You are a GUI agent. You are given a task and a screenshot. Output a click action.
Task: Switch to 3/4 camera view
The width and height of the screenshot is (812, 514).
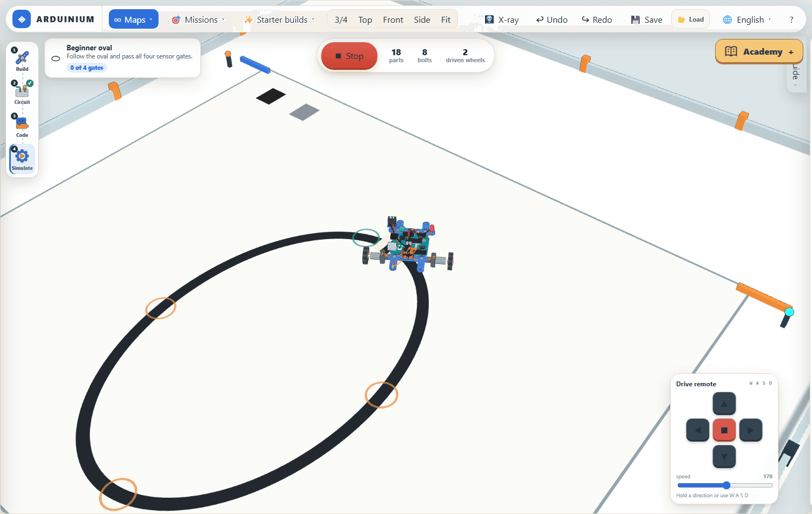click(x=341, y=19)
